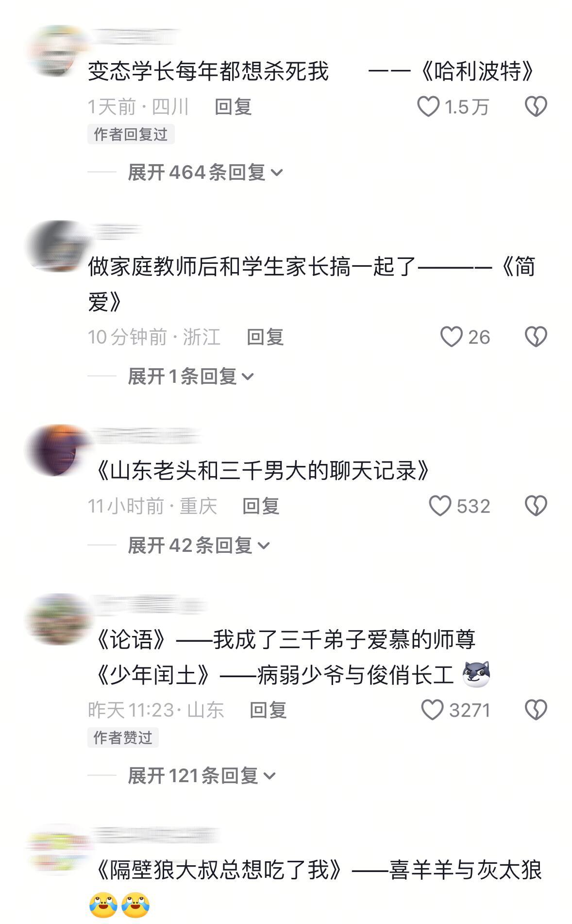Tap broken heart on the 论语 comment
Screen dimensions: 572x924
point(536,710)
